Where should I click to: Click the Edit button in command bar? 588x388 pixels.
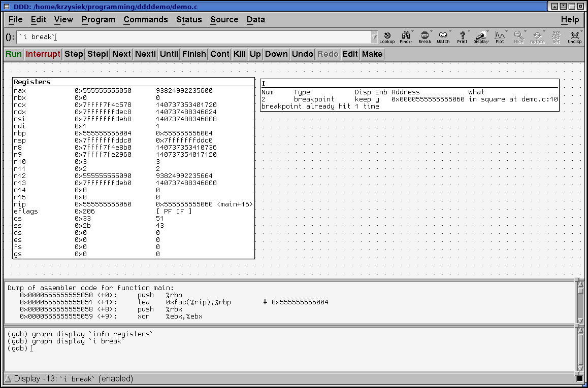350,54
